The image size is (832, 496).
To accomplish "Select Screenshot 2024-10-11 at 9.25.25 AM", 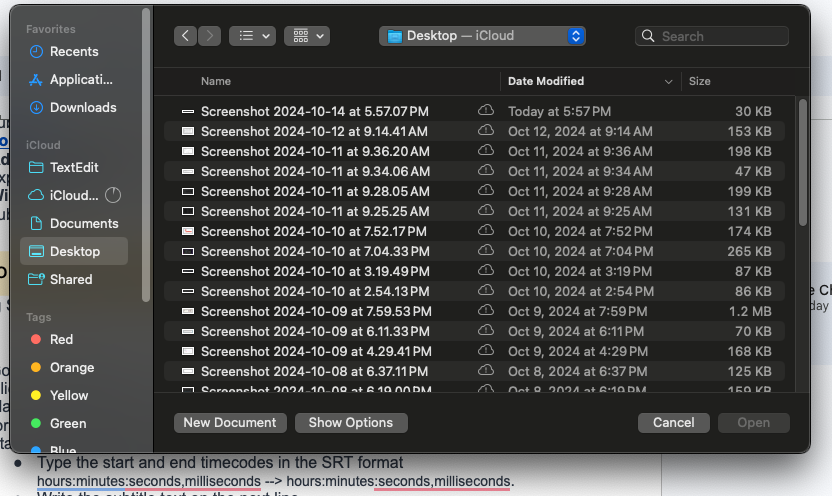I will (x=474, y=212).
